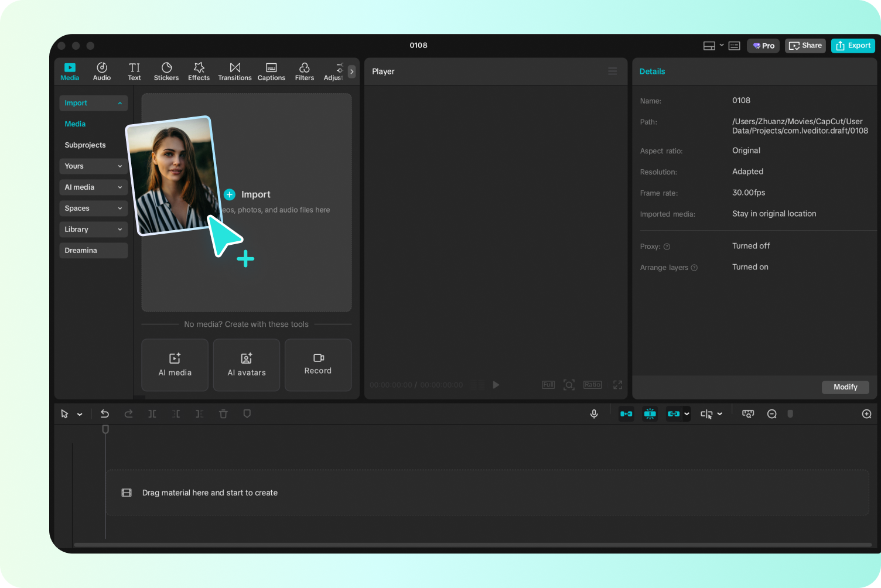This screenshot has width=881, height=588.
Task: Zoom out the timeline
Action: click(x=772, y=413)
